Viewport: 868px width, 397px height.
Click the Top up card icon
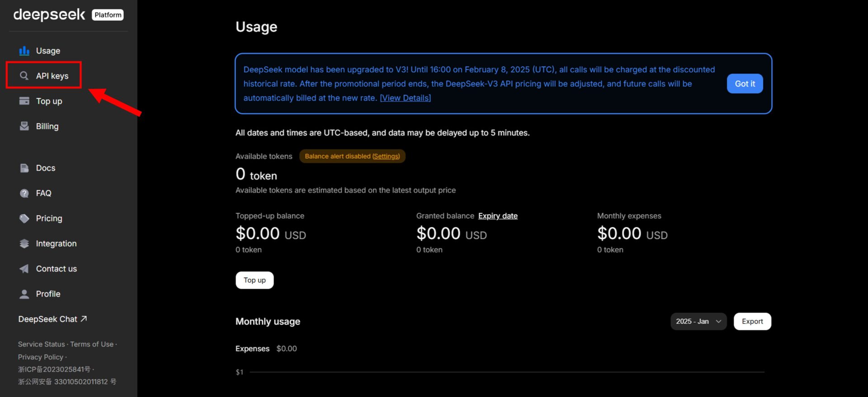(24, 101)
